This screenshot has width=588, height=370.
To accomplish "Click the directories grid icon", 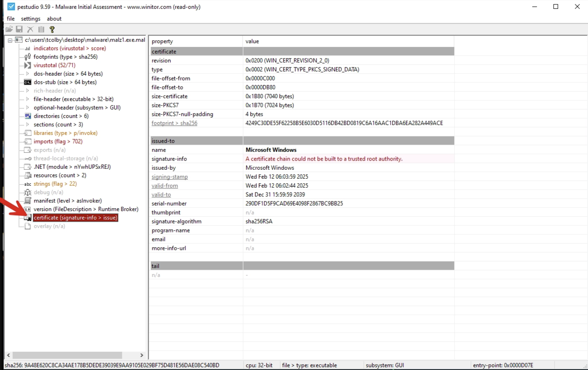I will (x=28, y=116).
